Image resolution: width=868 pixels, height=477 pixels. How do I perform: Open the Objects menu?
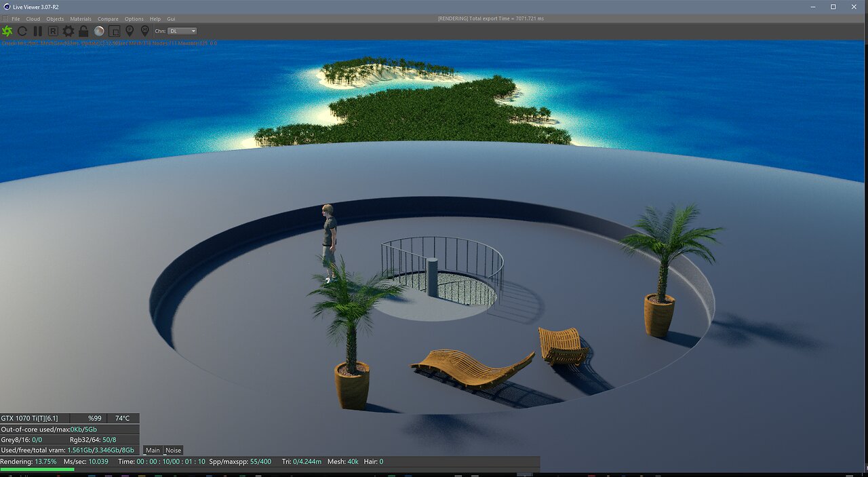point(55,19)
